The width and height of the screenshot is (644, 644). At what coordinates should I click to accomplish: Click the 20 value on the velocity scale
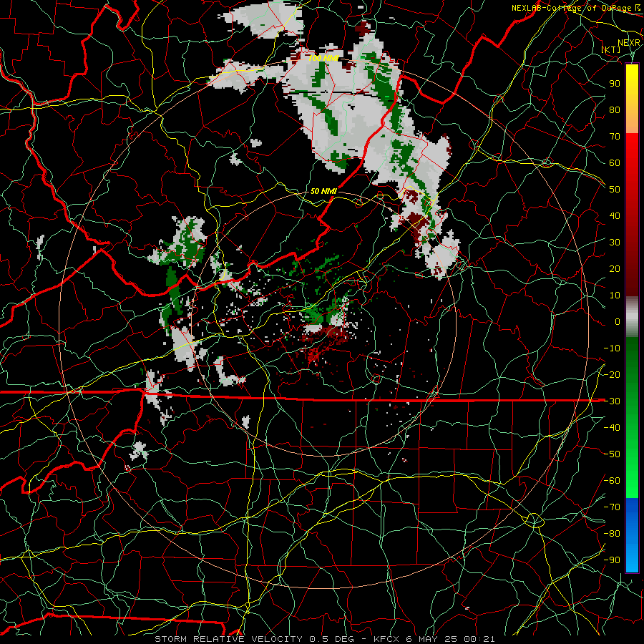pos(615,269)
